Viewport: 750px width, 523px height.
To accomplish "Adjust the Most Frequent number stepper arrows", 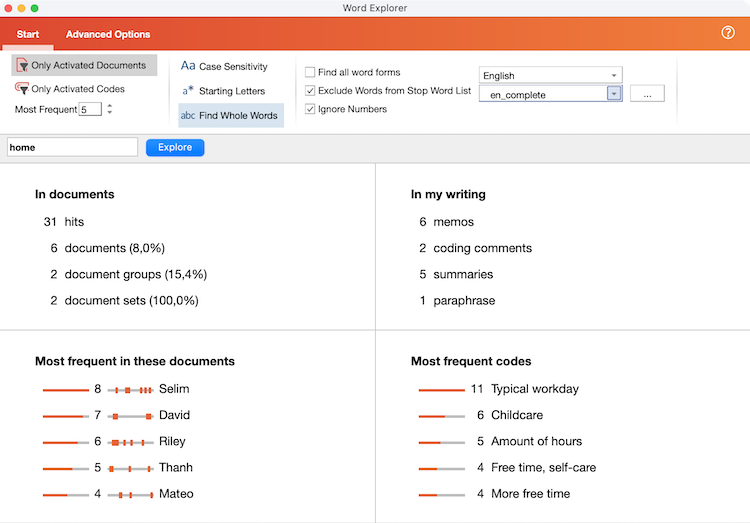I will [x=109, y=109].
